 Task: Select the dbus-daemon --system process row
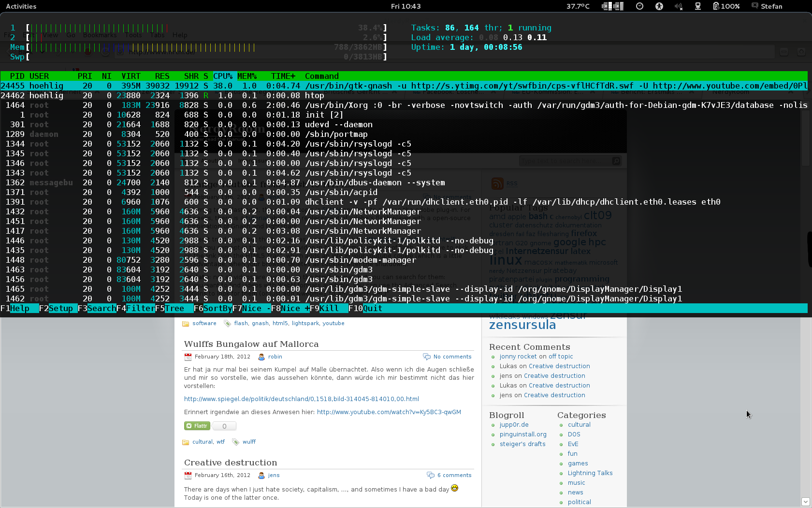click(x=404, y=182)
